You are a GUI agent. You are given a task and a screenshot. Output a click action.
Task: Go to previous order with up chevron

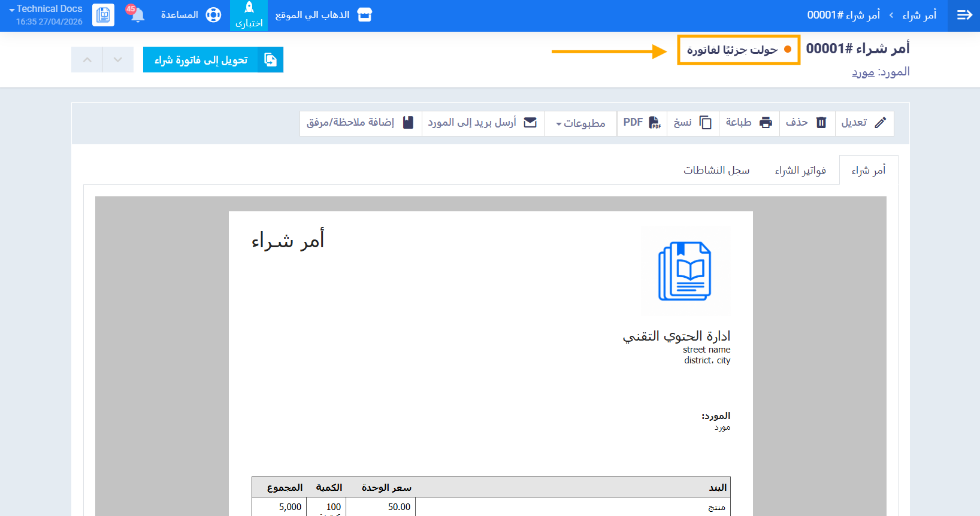point(87,60)
